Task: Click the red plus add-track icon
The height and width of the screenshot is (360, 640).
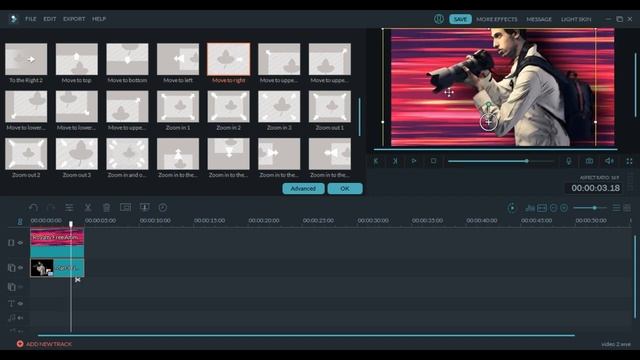Action: click(20, 344)
